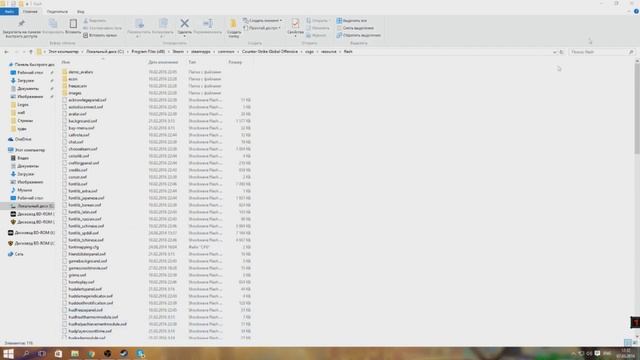The width and height of the screenshot is (640, 360).
Task: Open the address bar history dropdown
Action: pyautogui.click(x=554, y=52)
